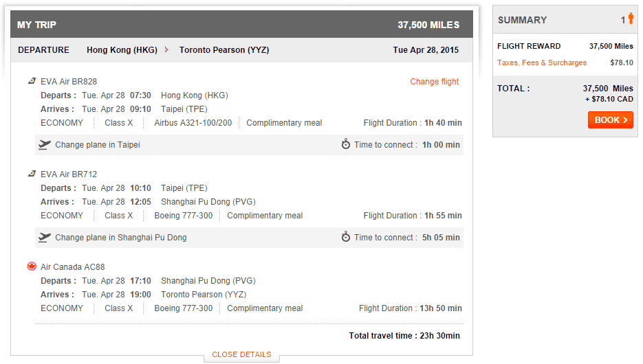Click the EVA Air BR828 flight title

coord(69,82)
